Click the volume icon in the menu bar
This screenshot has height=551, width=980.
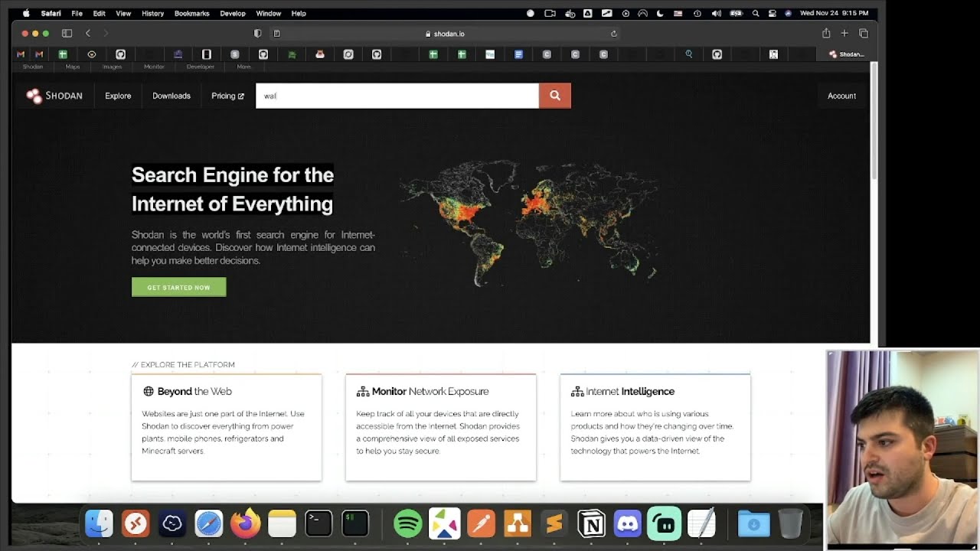(x=716, y=13)
